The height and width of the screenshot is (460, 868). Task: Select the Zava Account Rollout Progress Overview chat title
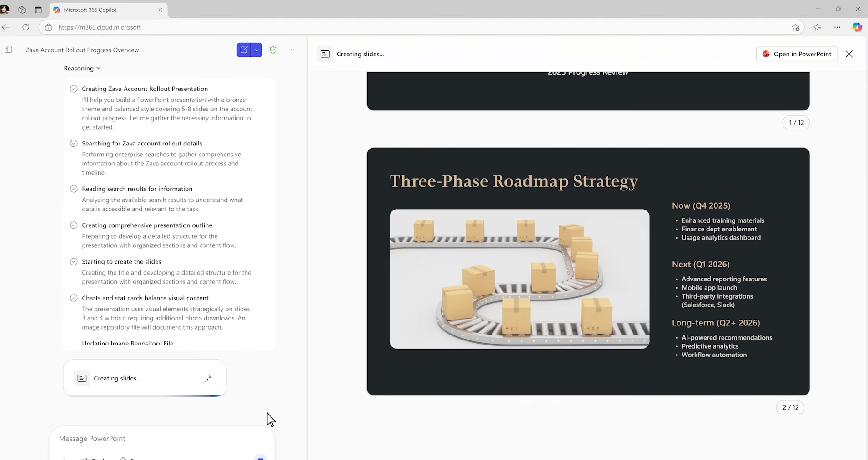coord(82,50)
